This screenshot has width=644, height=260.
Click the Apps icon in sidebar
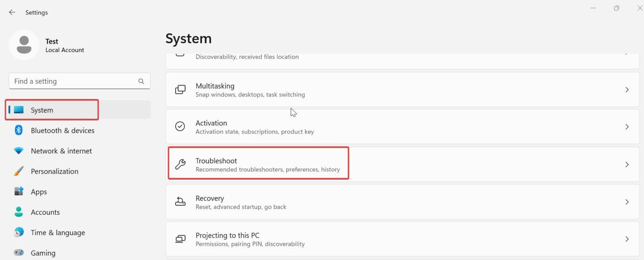click(18, 192)
